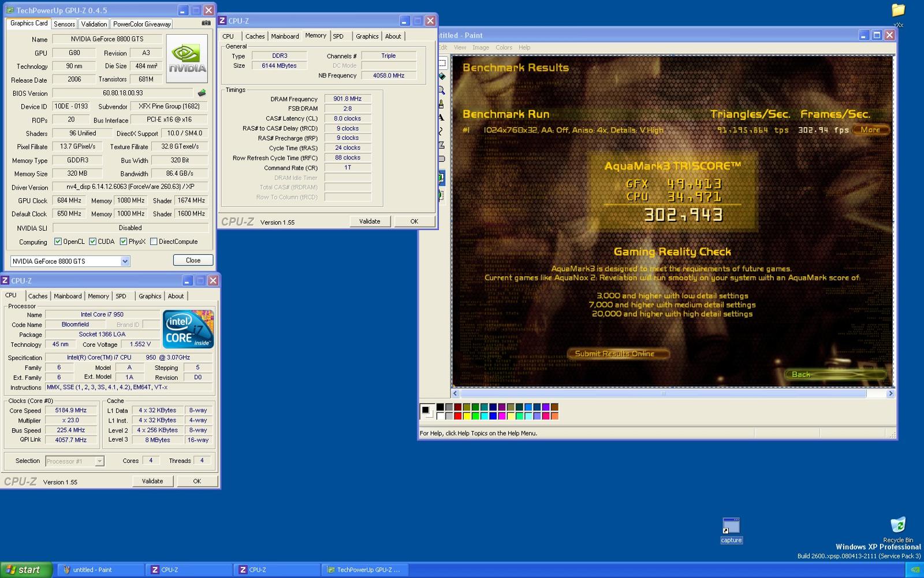Open the folder icon at desktop top-right
Viewport: 924px width, 578px height.
pyautogui.click(x=898, y=11)
